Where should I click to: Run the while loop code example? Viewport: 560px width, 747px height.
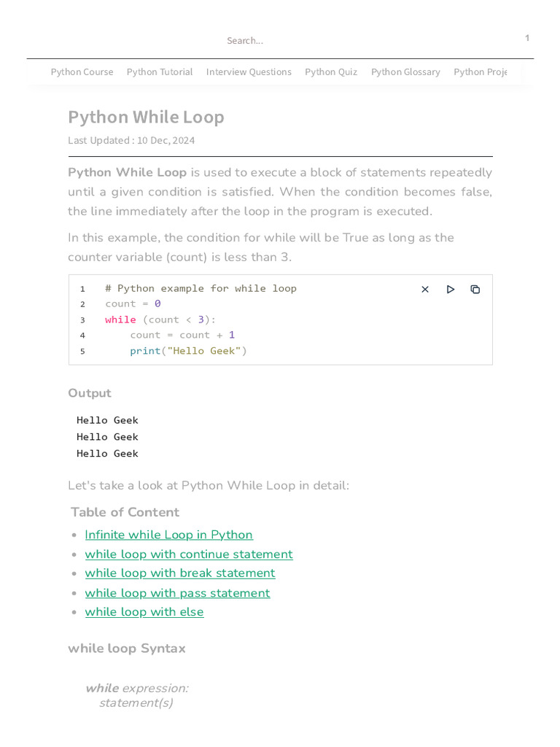pyautogui.click(x=451, y=290)
